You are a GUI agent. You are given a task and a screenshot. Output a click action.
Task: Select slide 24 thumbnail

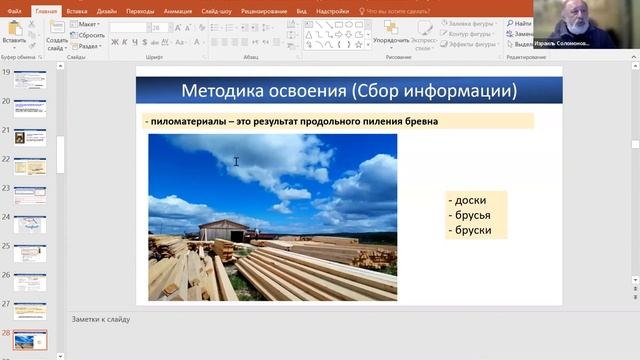30,224
